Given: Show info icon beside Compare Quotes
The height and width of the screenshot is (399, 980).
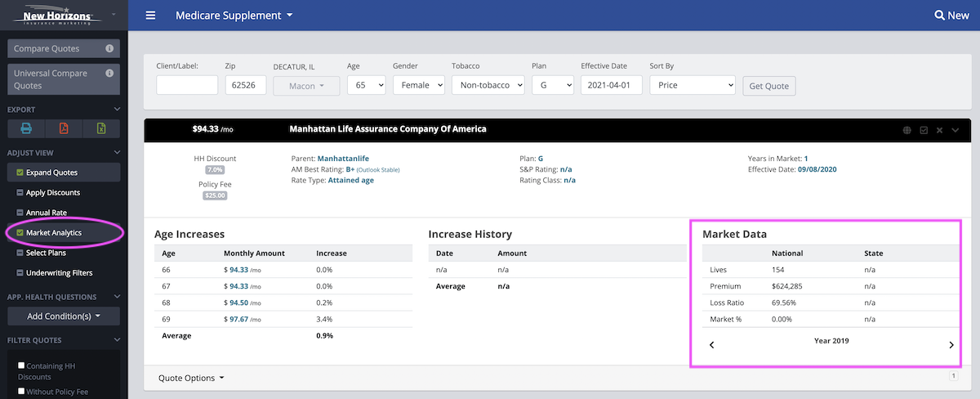Looking at the screenshot, I should click(x=109, y=49).
